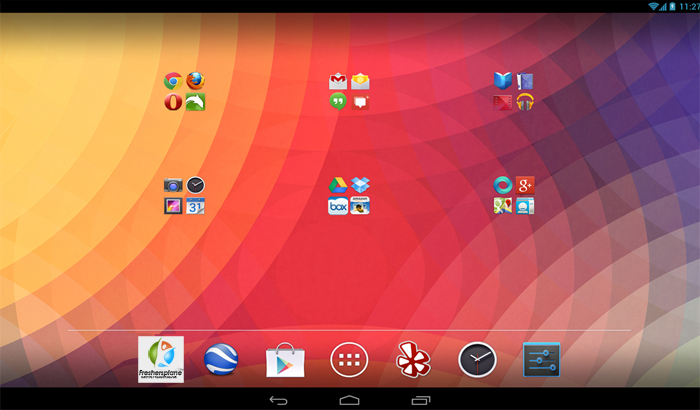700x410 pixels.
Task: Tap the Wi-Fi status icon
Action: pyautogui.click(x=655, y=6)
